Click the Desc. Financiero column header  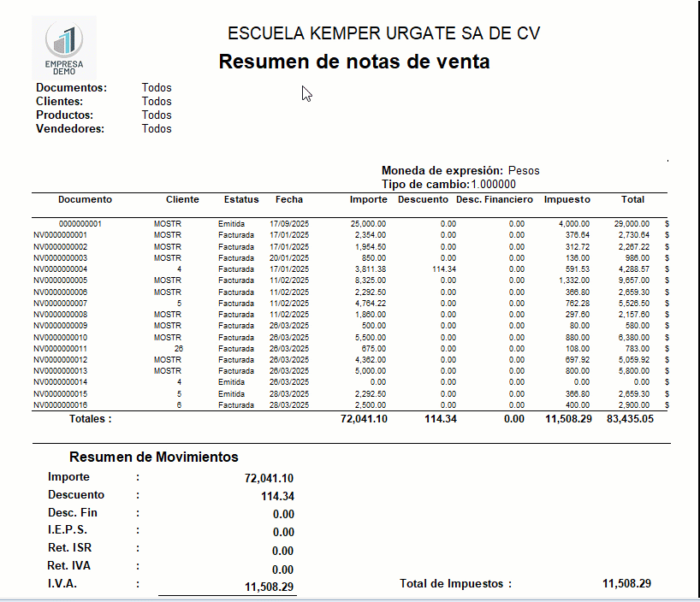(495, 199)
